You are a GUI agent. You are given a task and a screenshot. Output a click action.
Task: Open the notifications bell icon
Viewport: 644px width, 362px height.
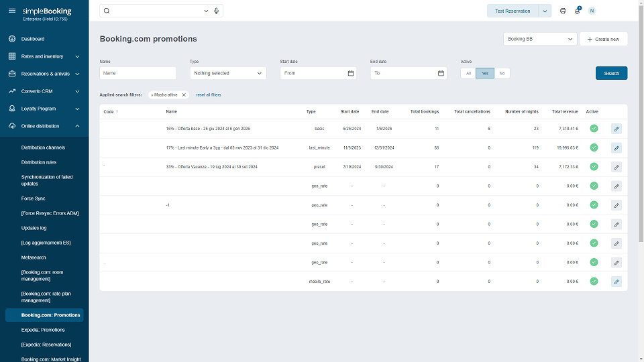[x=577, y=11]
